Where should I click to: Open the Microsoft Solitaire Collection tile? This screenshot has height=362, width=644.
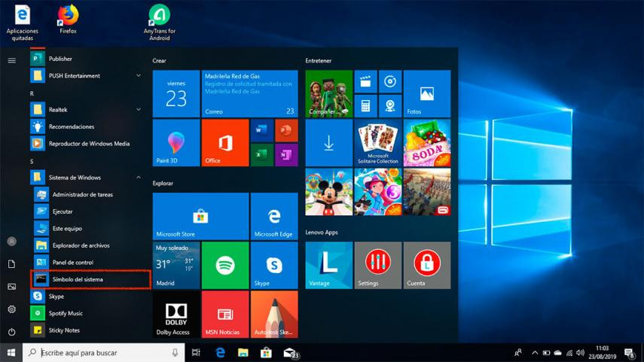[378, 143]
